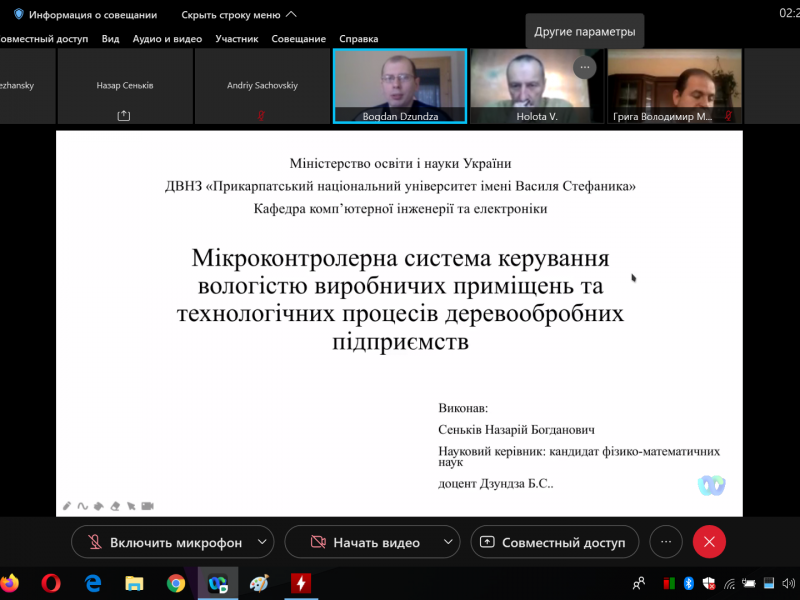Open more options on Holota V. video

pyautogui.click(x=585, y=67)
